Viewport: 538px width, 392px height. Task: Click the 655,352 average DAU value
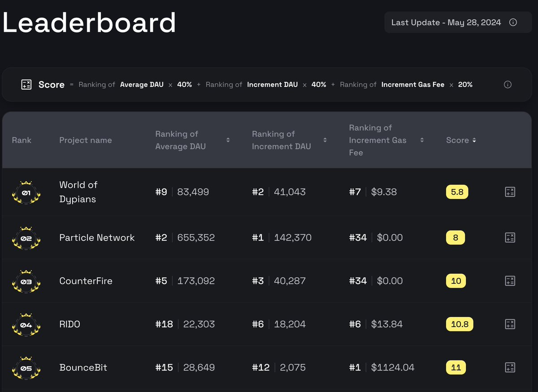196,237
